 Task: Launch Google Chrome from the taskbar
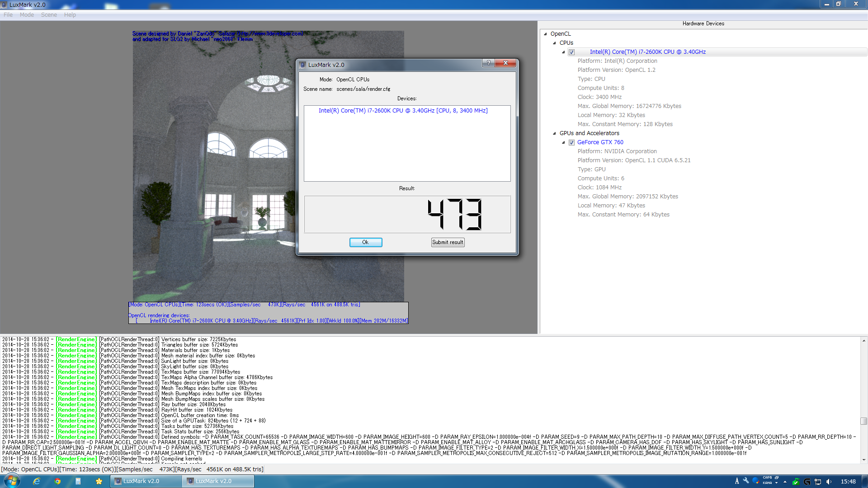pyautogui.click(x=57, y=481)
